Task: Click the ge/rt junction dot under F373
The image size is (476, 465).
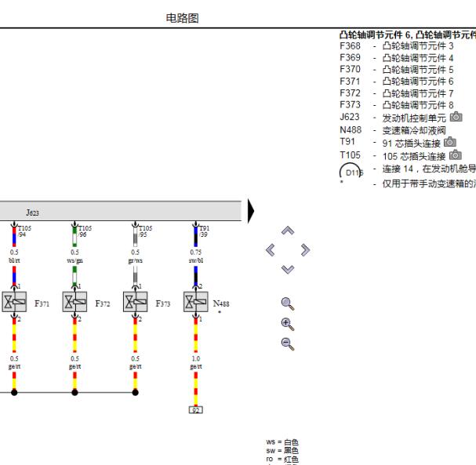Action: point(136,392)
